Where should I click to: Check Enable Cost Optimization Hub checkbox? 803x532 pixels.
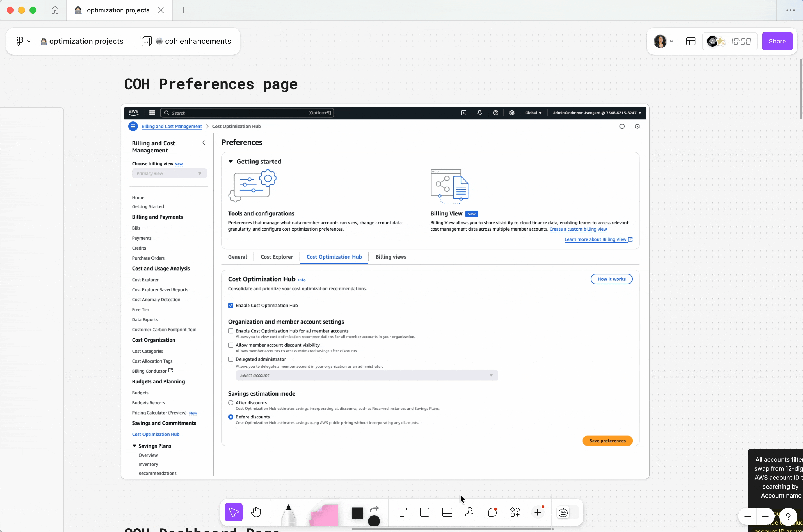[231, 305]
